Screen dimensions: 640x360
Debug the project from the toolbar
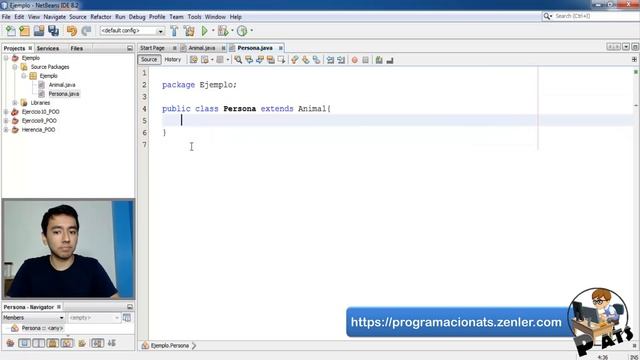(x=223, y=31)
